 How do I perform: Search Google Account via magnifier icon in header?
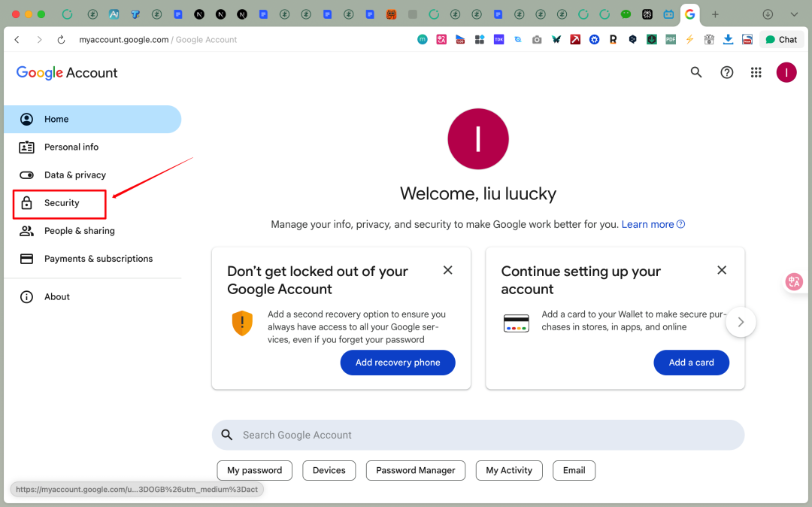(x=696, y=72)
